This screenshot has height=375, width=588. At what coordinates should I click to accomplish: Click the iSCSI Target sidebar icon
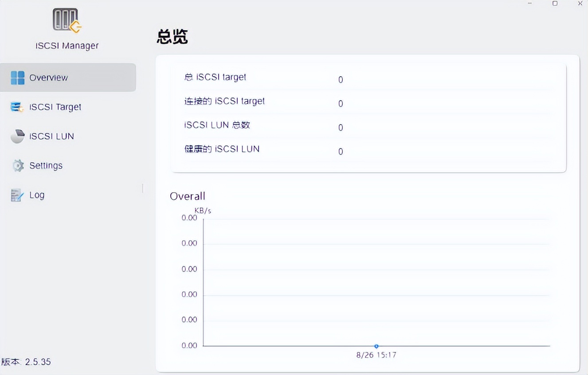pyautogui.click(x=17, y=107)
